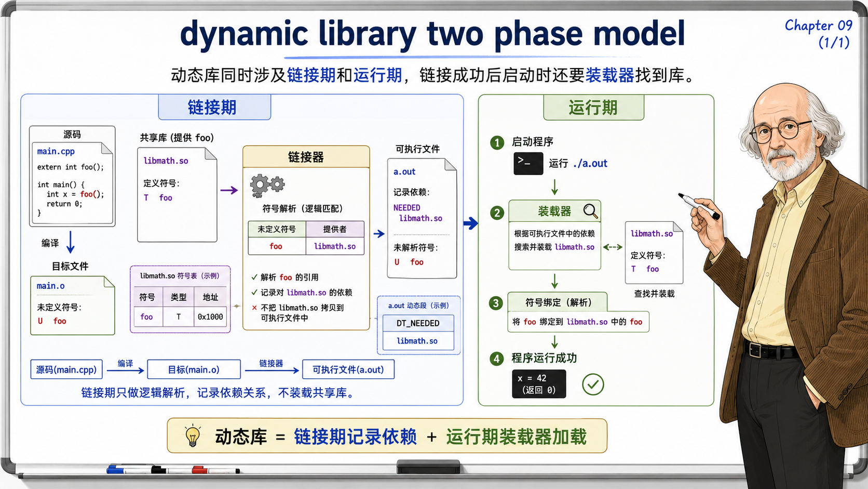Click the 记录对 libmath.so 的依赖 checklist line
The height and width of the screenshot is (489, 868).
302,293
